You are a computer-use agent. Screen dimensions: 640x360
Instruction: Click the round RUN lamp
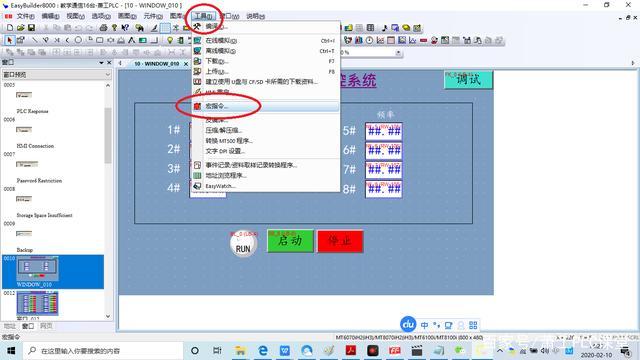point(243,244)
